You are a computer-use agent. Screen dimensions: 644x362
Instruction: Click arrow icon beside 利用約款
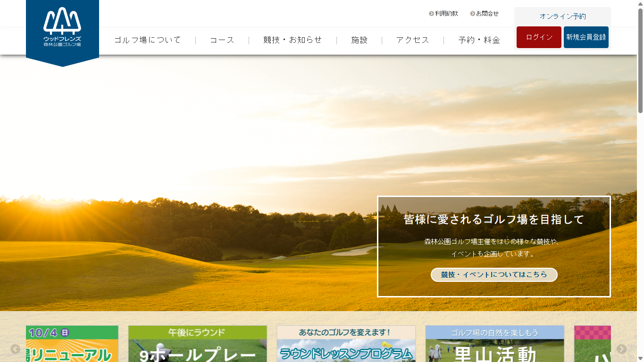click(431, 14)
